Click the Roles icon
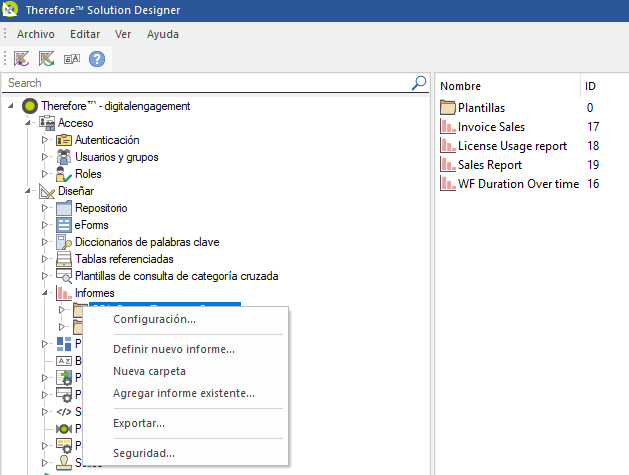This screenshot has width=629, height=475. pyautogui.click(x=64, y=174)
